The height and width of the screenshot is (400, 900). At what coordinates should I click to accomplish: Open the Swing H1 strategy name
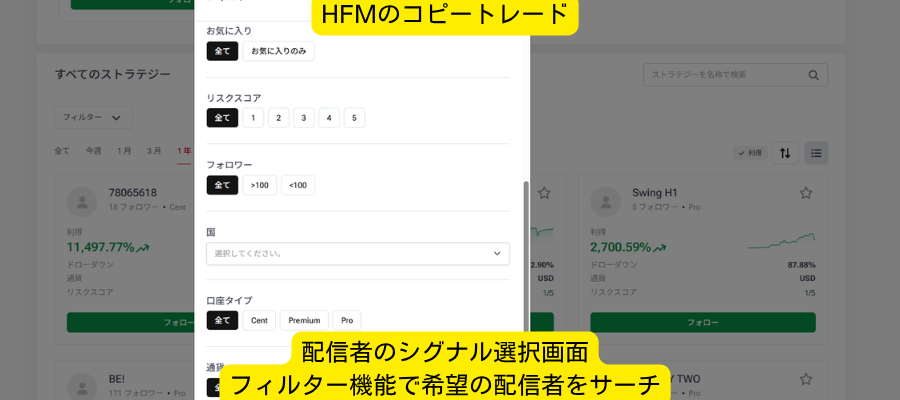(655, 193)
